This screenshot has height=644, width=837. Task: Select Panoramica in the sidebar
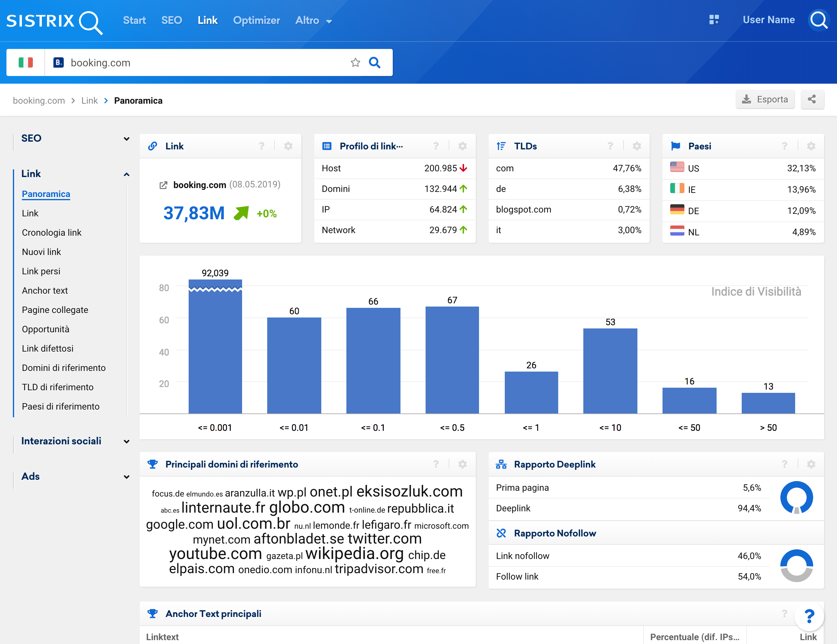[46, 194]
